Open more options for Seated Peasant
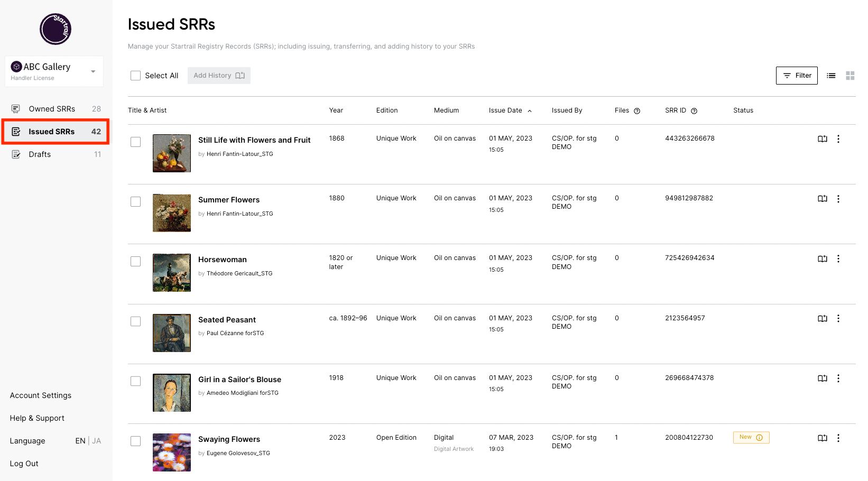Viewport: 868px width, 481px height. point(838,319)
